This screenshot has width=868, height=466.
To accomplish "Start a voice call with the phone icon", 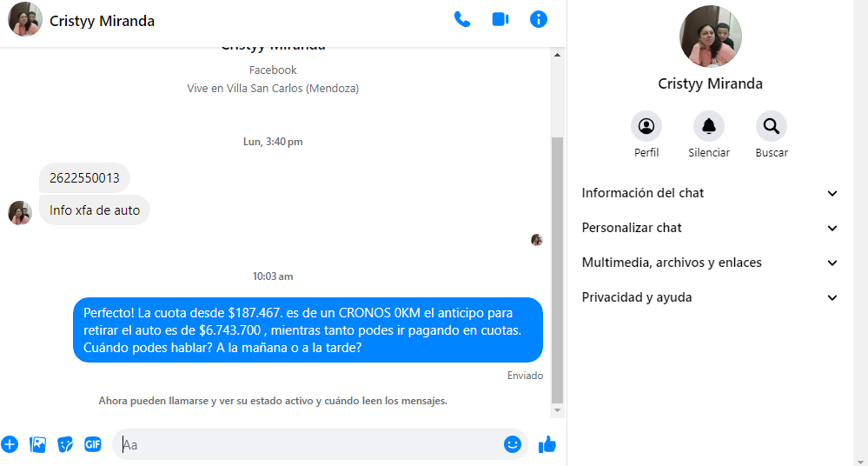I will 462,19.
